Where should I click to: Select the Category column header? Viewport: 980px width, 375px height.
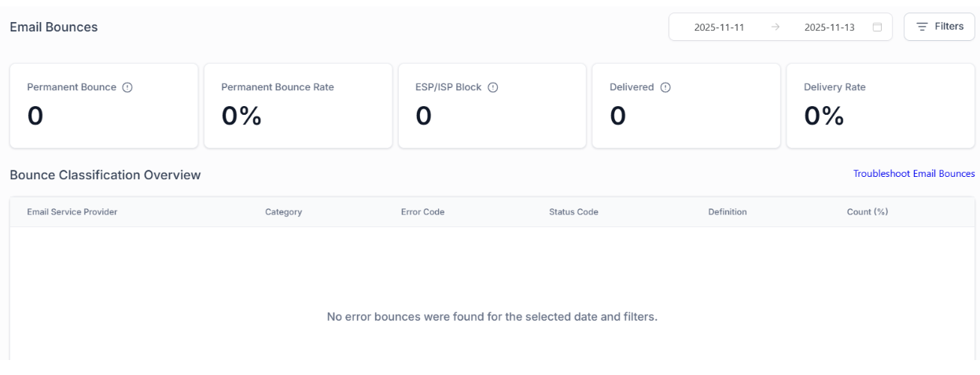coord(283,212)
